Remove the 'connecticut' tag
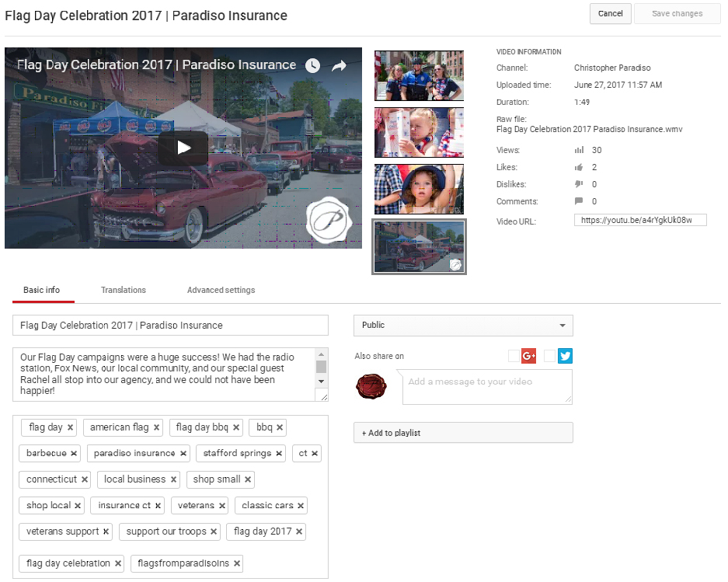Viewport: 728px width, 582px height. pos(85,479)
